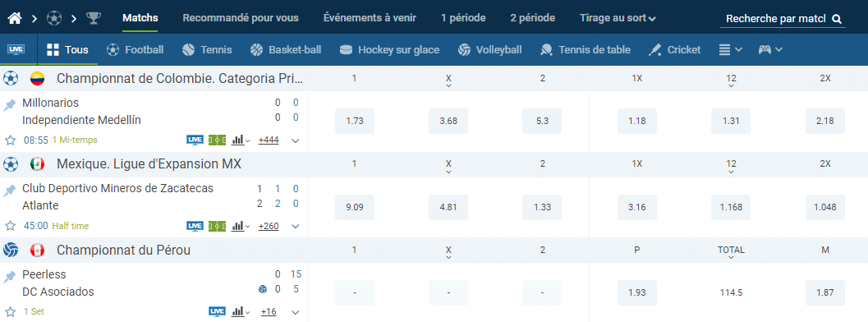Focus the Recherche par match field

coord(775,19)
